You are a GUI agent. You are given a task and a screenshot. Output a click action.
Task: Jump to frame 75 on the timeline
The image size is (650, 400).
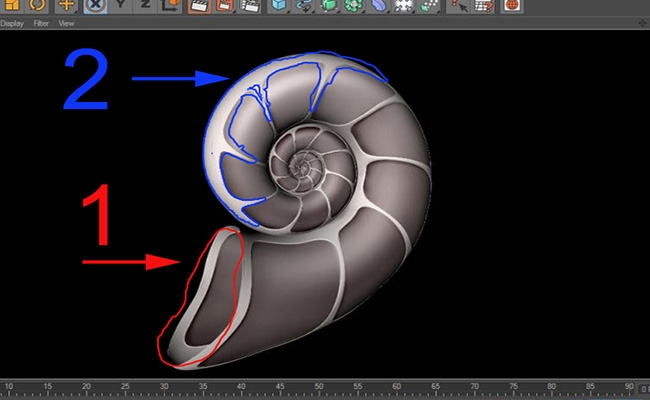tap(513, 386)
